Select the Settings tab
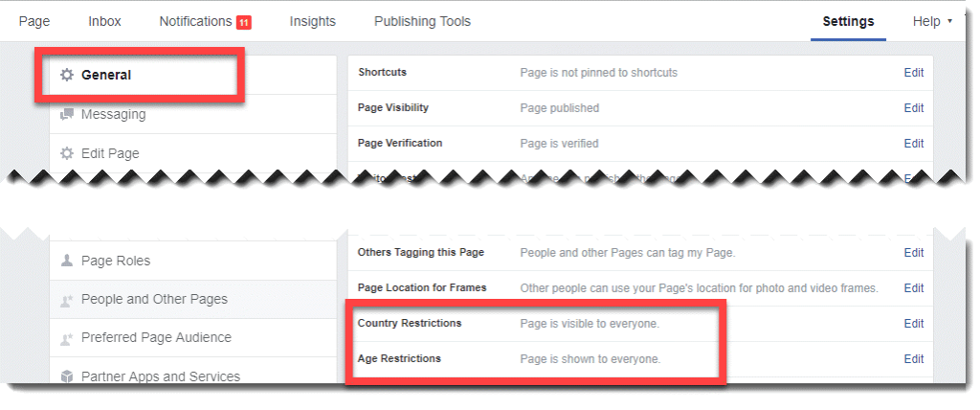 (848, 21)
